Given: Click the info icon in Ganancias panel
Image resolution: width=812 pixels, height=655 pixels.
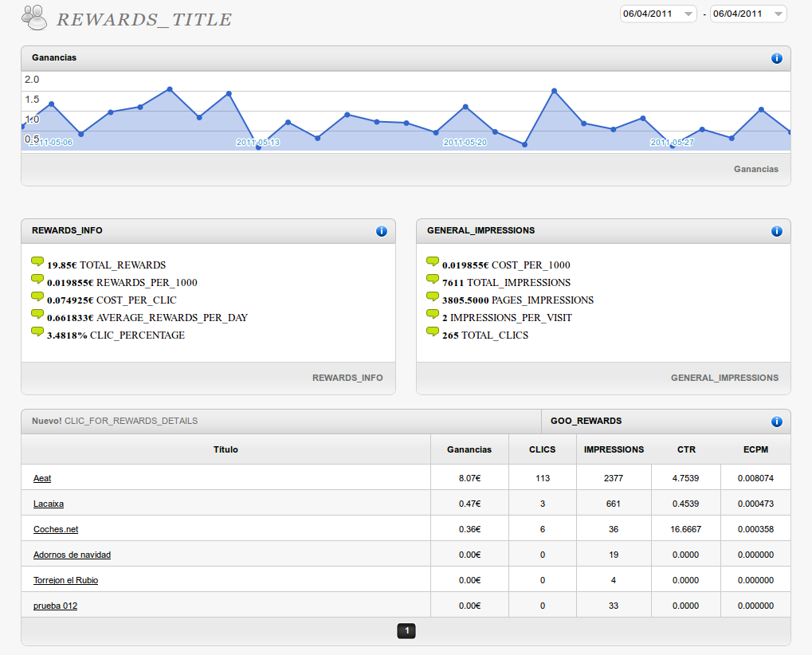Looking at the screenshot, I should point(776,58).
